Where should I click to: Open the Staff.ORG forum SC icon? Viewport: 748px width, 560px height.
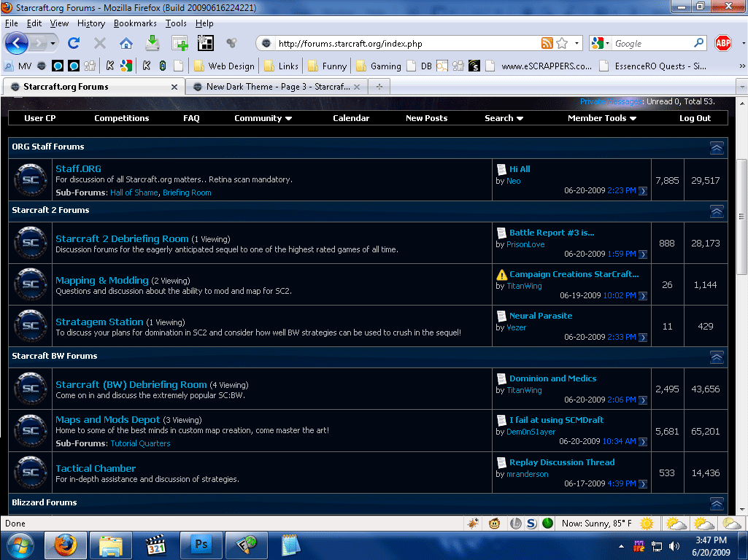click(x=31, y=179)
